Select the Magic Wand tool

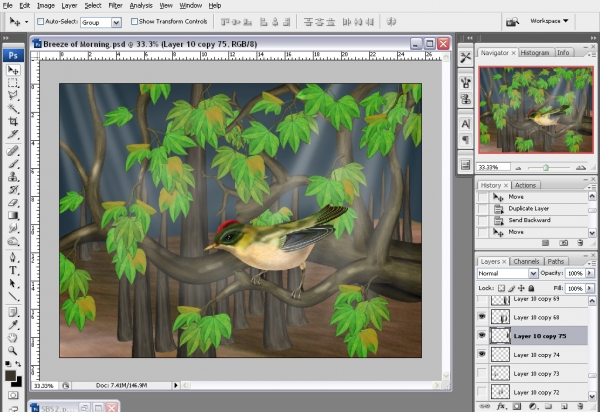point(13,109)
